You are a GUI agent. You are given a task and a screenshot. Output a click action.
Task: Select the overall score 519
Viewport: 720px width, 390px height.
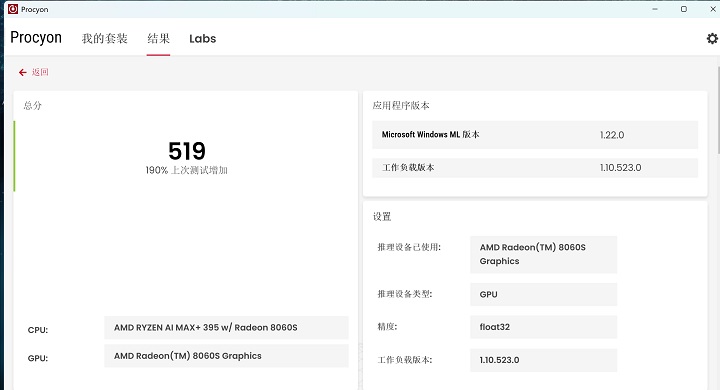coord(187,151)
